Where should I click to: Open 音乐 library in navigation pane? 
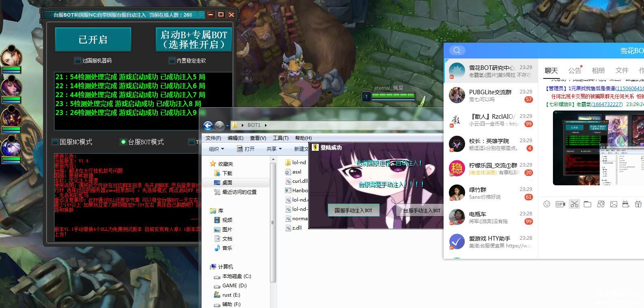[x=224, y=248]
